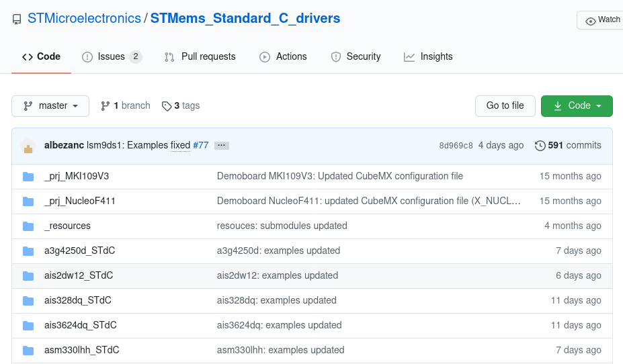Viewport: 623px width, 364px height.
Task: Open the STMicroelectronics organization link
Action: [x=84, y=19]
